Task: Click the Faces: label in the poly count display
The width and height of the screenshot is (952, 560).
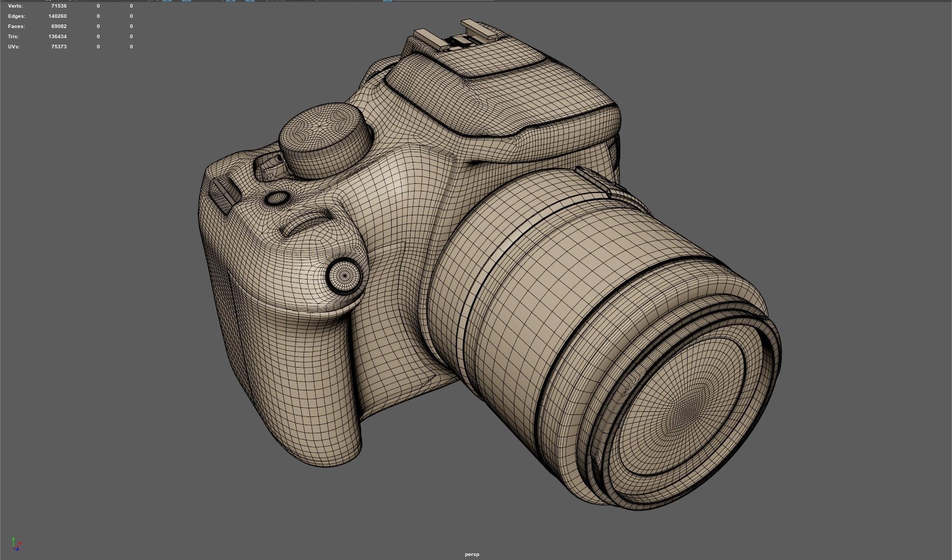Action: click(16, 26)
